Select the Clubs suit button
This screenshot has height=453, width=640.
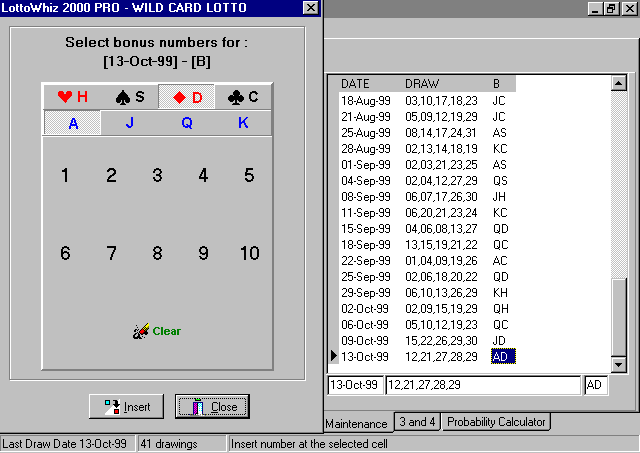(x=243, y=97)
